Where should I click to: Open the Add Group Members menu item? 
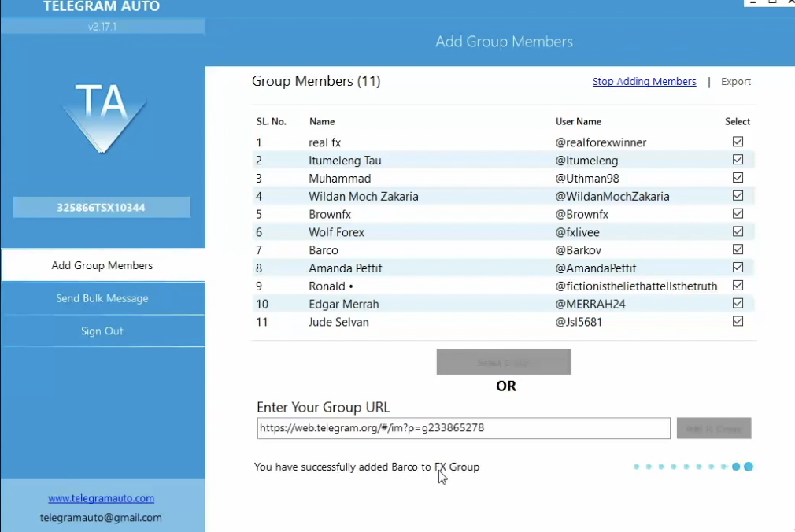pos(102,265)
